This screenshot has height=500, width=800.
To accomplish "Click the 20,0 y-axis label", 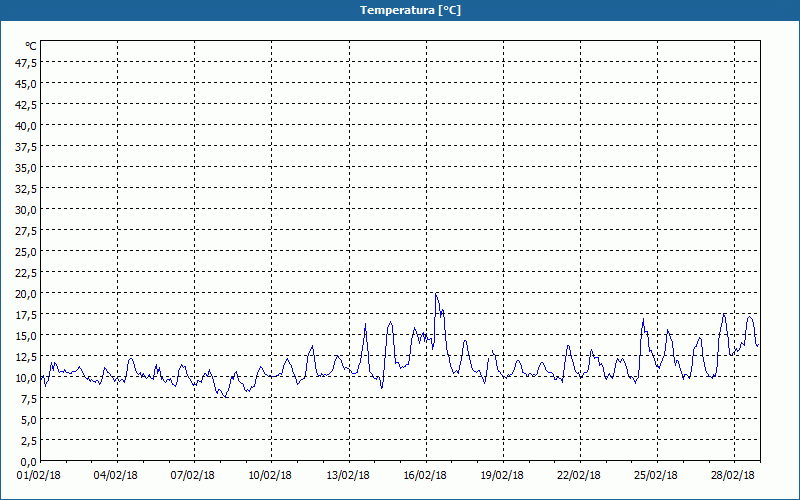I will (x=27, y=294).
